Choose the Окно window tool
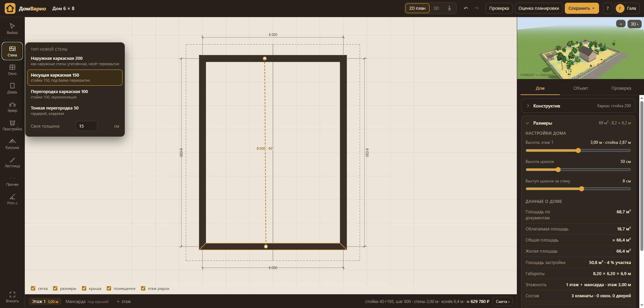644x308 pixels. click(12, 70)
